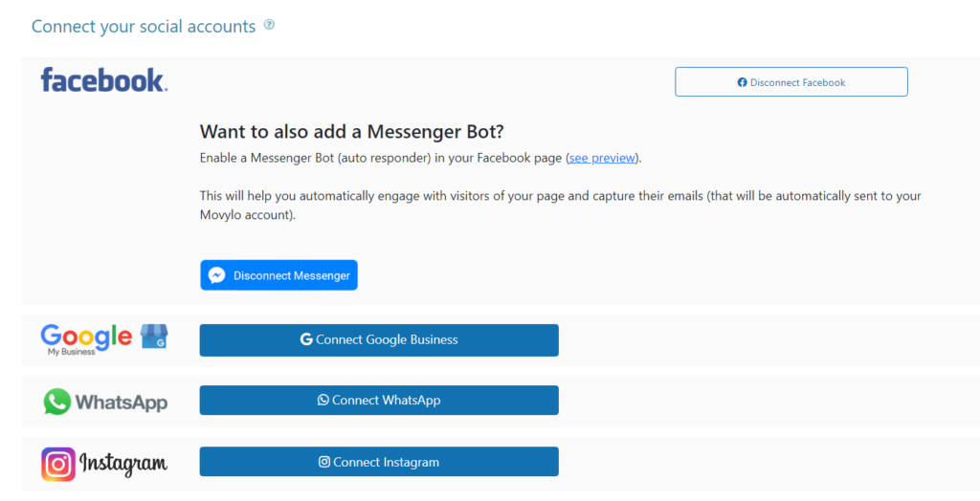Connect Google Business account
Screen dimensions: 980x501
(379, 339)
